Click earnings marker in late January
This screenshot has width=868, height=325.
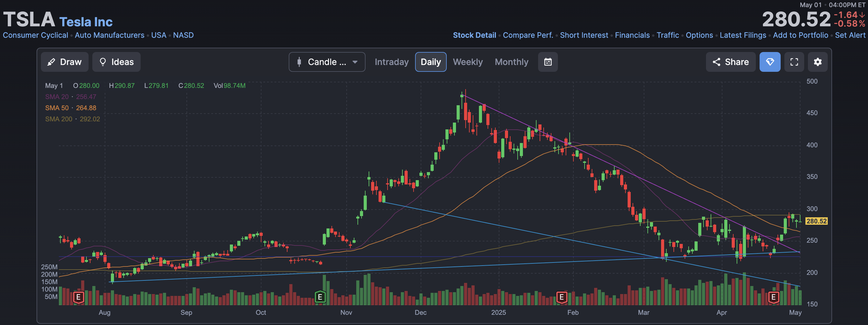click(x=562, y=297)
